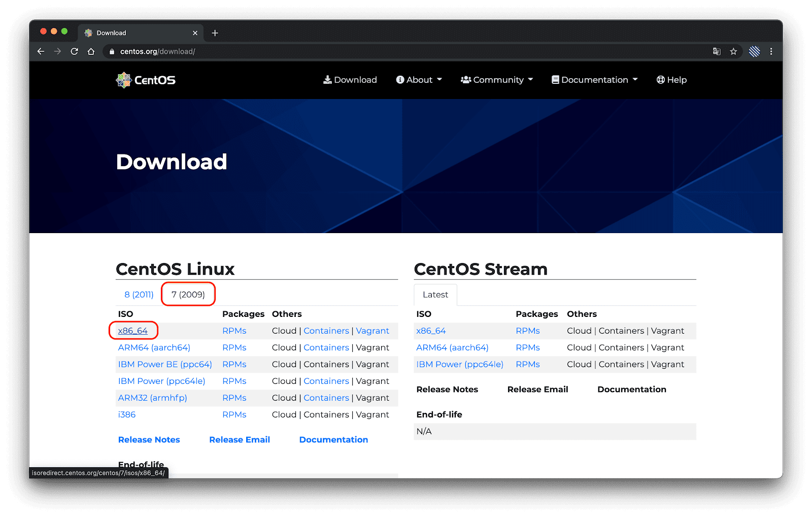812x517 pixels.
Task: Open RPMs in the IBM Power BE row
Action: 234,364
